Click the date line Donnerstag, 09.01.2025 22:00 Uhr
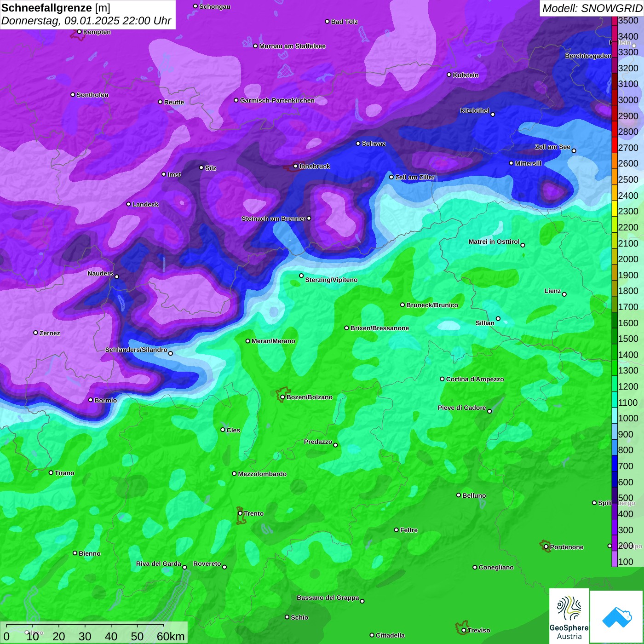644x644 pixels. coord(86,21)
